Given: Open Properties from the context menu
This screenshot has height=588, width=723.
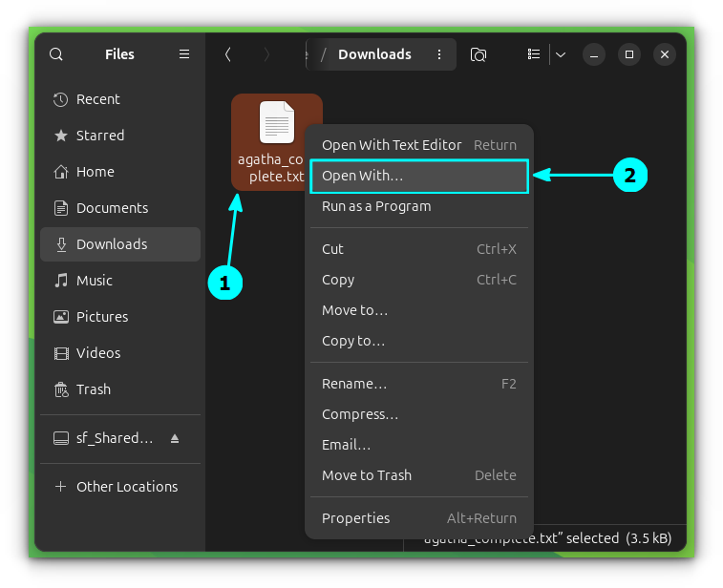Looking at the screenshot, I should [356, 518].
